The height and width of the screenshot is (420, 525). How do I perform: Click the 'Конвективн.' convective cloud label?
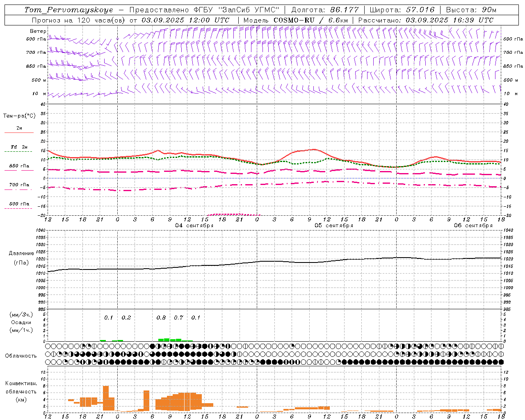(21, 383)
